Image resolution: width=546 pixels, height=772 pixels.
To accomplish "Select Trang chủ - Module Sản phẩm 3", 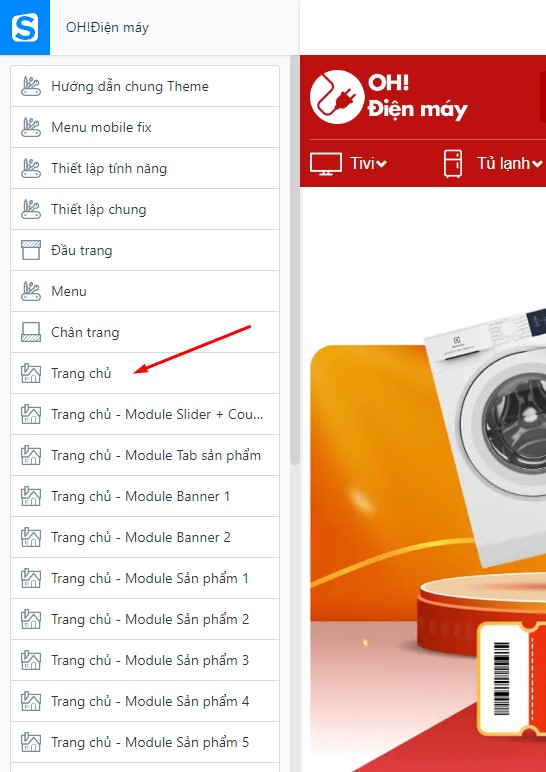I will click(145, 660).
